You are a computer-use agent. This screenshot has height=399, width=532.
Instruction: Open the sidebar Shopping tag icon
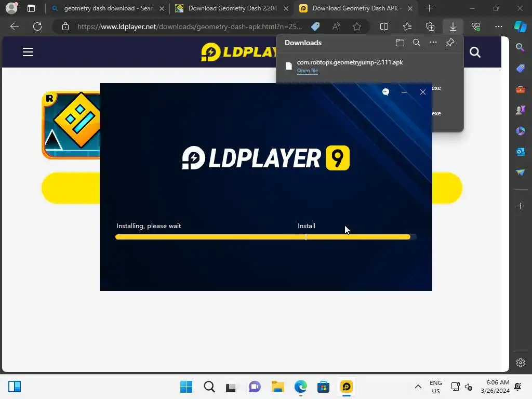coord(520,68)
